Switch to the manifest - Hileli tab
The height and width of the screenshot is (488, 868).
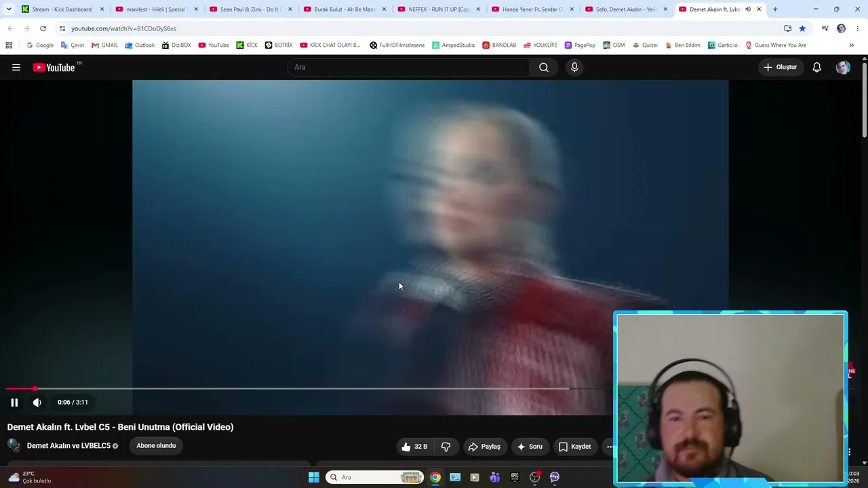[x=156, y=9]
